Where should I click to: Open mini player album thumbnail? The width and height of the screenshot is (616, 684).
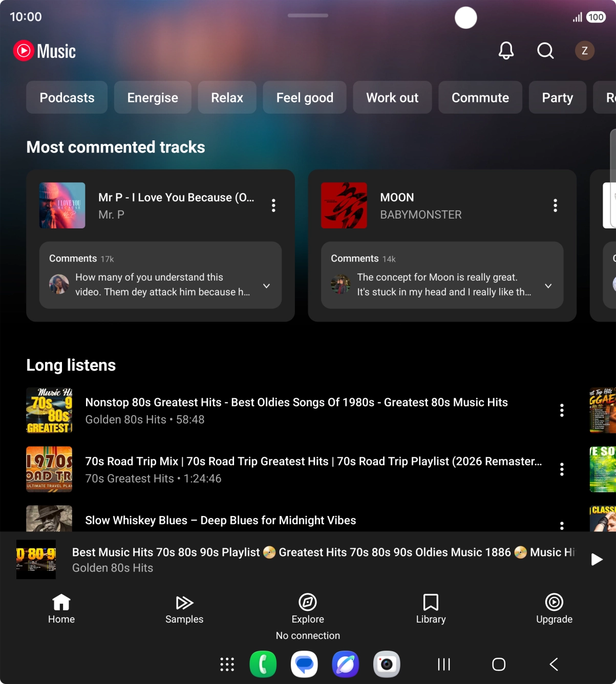tap(36, 559)
